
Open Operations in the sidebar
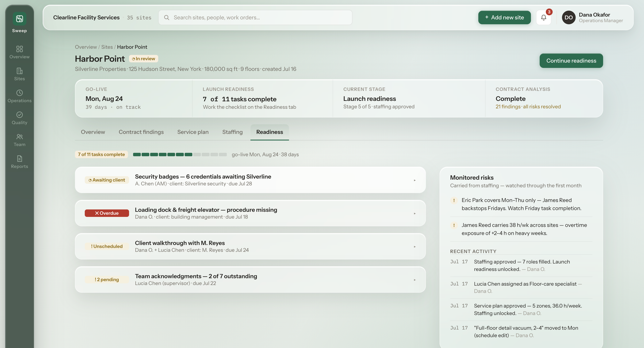click(x=20, y=96)
